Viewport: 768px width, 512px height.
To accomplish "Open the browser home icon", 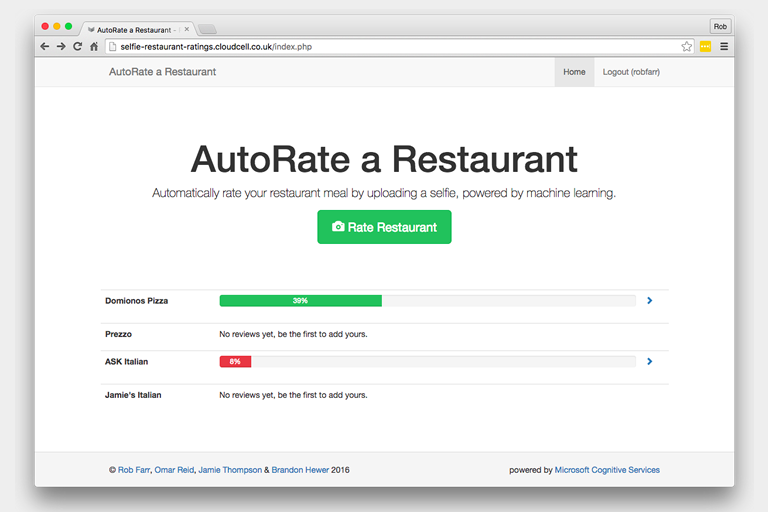I will point(94,47).
